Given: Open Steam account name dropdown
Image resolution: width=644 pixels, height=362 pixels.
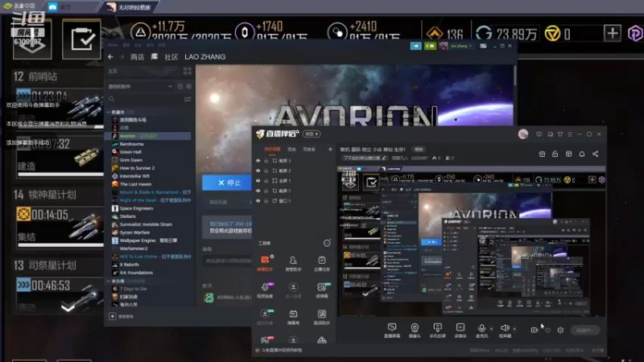Looking at the screenshot, I should click(x=461, y=46).
